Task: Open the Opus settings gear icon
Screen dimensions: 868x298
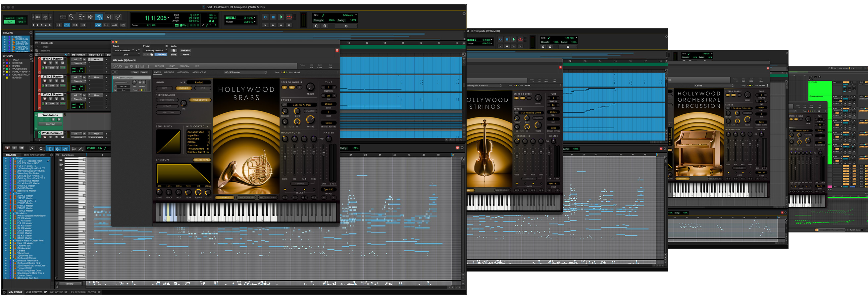Action: tap(131, 66)
